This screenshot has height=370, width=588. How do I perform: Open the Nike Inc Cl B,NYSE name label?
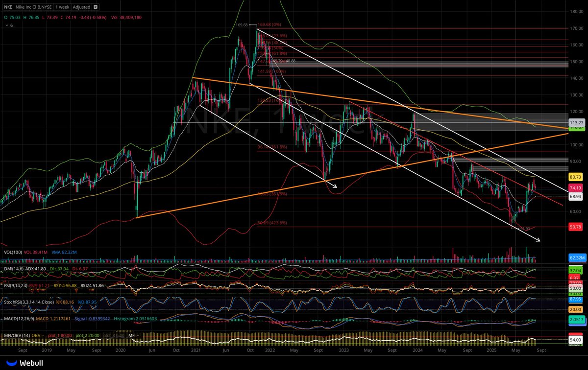(34, 7)
